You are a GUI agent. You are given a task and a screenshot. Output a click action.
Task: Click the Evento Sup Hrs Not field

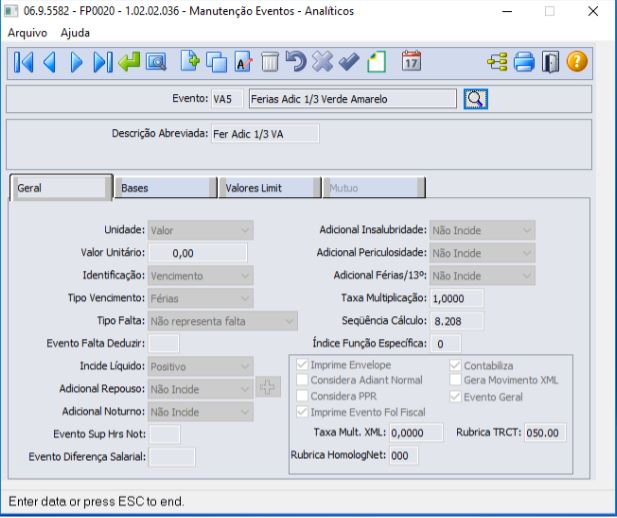164,434
